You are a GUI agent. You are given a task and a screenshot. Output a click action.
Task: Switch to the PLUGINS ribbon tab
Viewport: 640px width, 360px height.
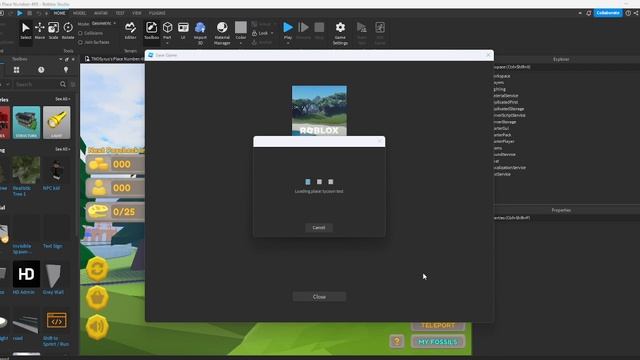tap(157, 13)
